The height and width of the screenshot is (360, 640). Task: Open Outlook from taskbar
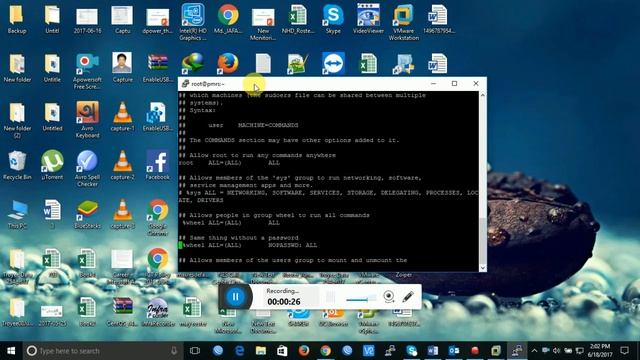pos(454,351)
